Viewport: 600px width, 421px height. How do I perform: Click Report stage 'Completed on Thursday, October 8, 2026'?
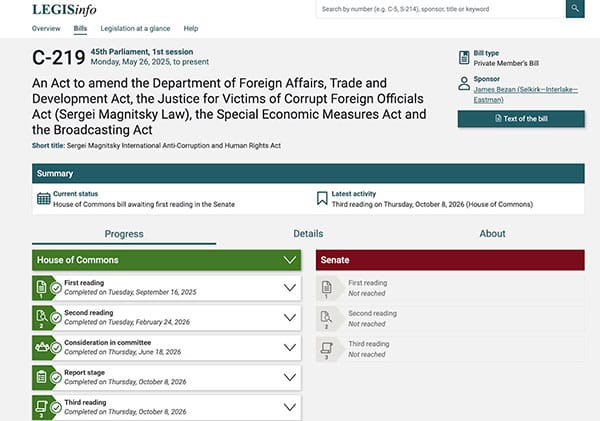[x=125, y=382]
